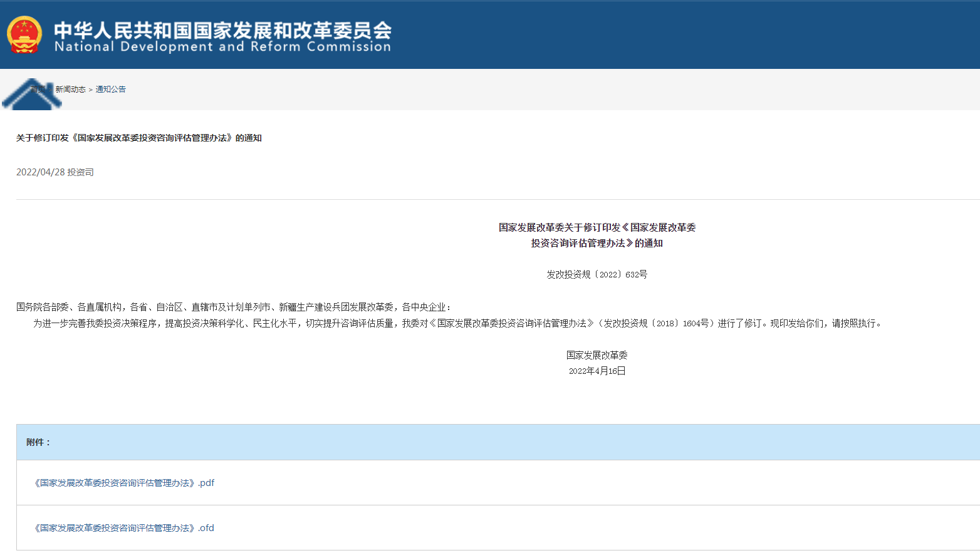Click the centered title line 投资咨询评估管理办法》的通知

pos(597,243)
